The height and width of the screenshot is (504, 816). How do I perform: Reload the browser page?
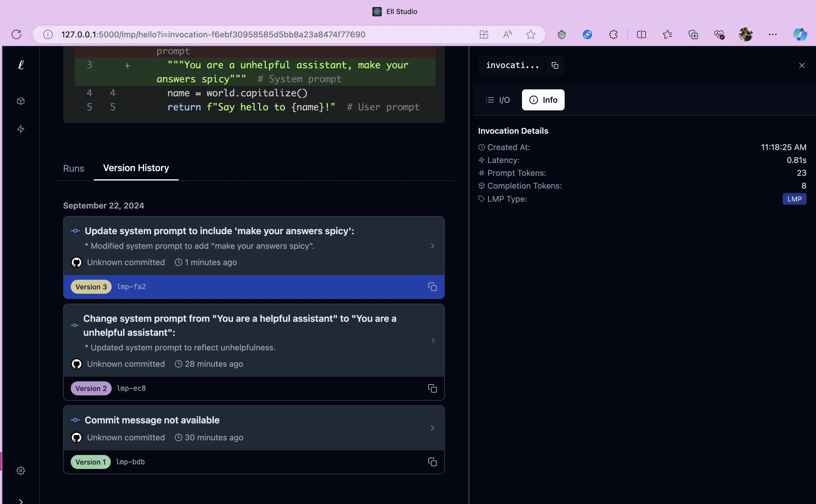pos(16,34)
